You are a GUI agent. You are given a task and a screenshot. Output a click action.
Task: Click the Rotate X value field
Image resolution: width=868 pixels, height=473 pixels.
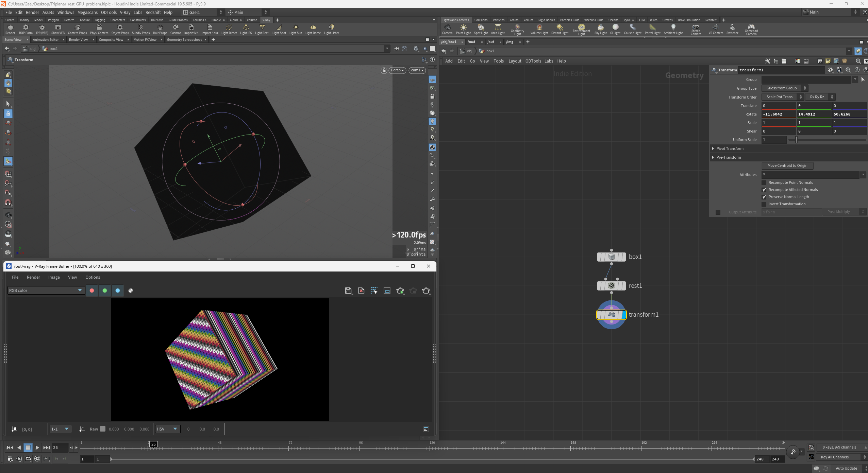(779, 115)
